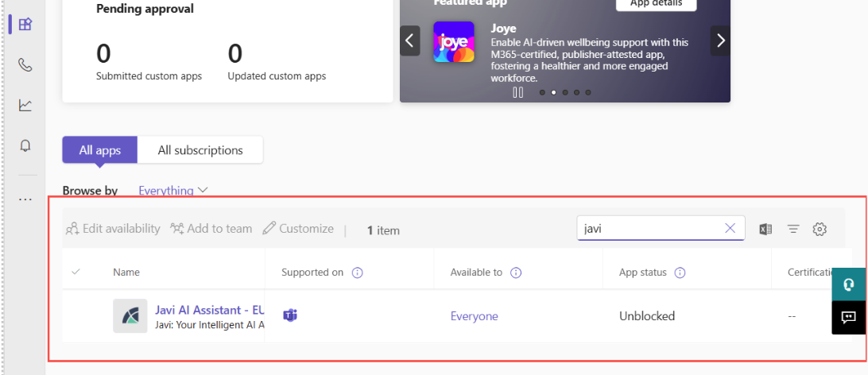Click the App status column header

click(643, 273)
